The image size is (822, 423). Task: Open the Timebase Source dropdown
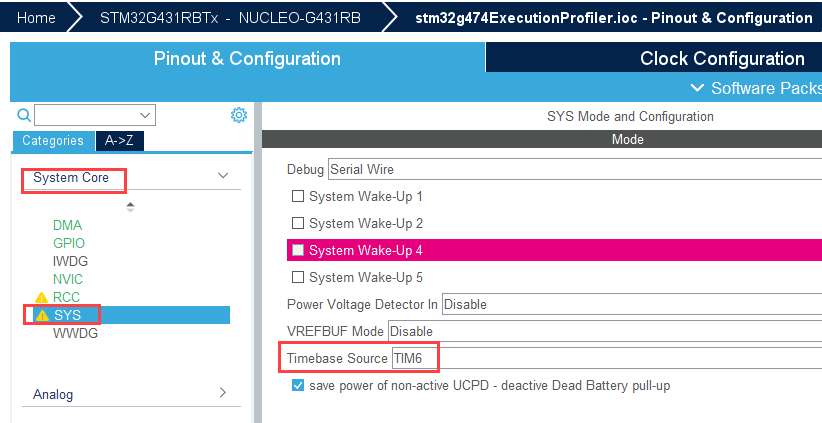(x=600, y=358)
